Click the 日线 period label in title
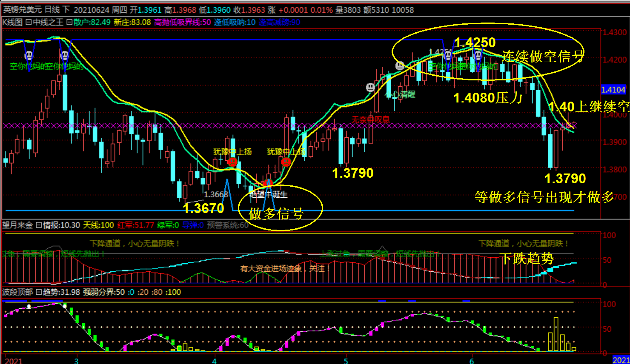630x364 pixels. 52,9
